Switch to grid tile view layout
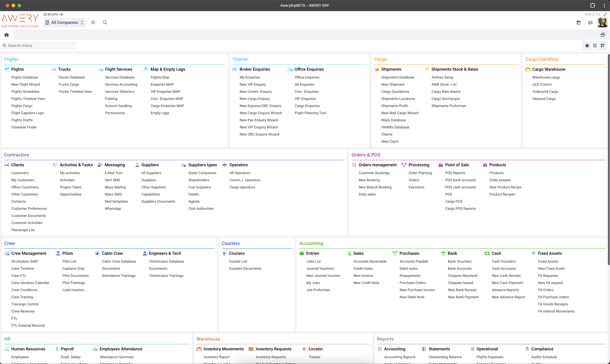610x364 pixels. pos(602,45)
